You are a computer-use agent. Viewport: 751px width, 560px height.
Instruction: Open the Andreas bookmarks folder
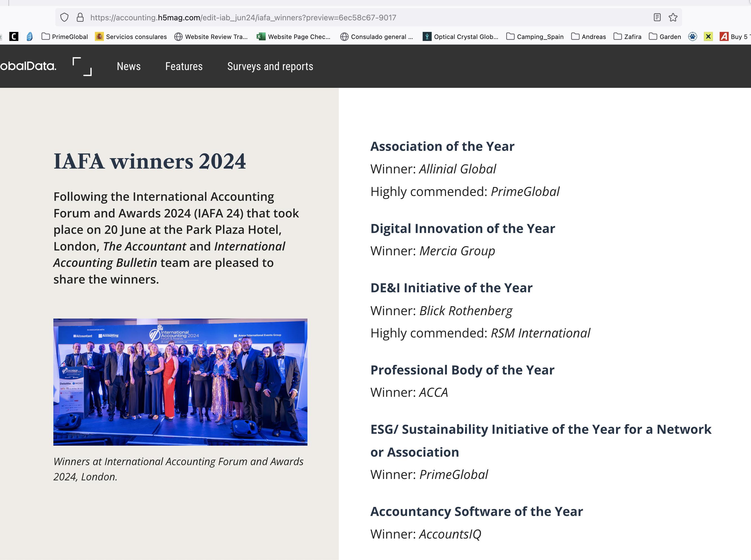(589, 37)
